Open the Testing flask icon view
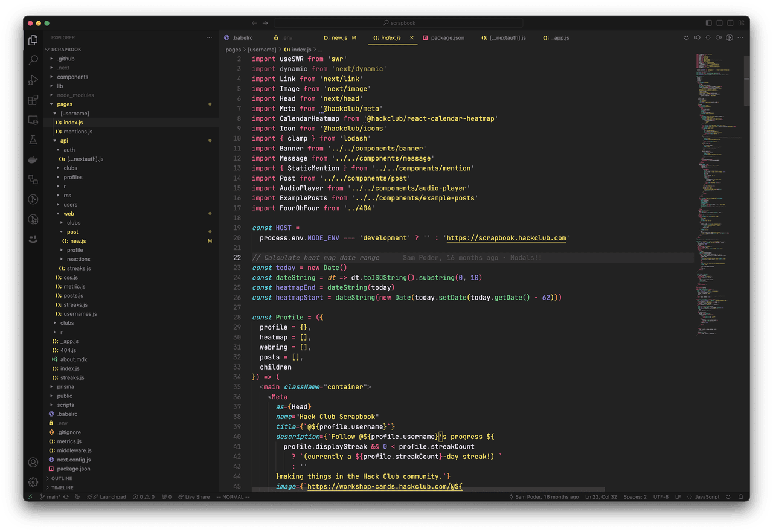This screenshot has width=773, height=532. pyautogui.click(x=33, y=139)
